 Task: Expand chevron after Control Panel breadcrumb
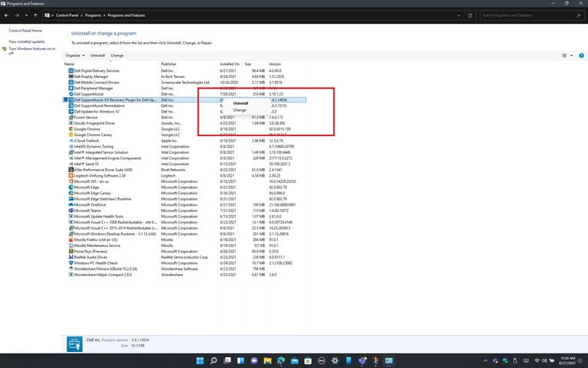coord(81,15)
